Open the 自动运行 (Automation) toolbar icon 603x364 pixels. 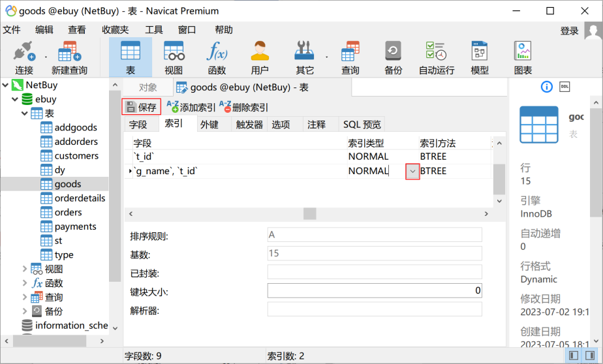437,57
